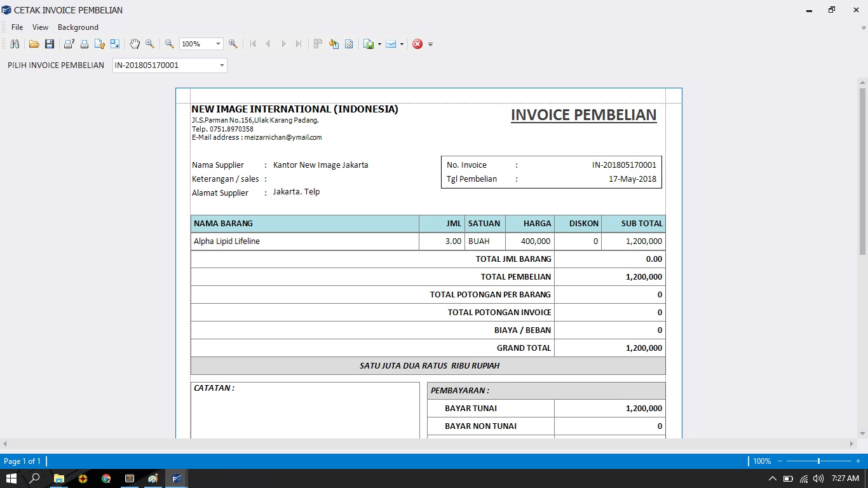The image size is (868, 488).
Task: Open the zoom percentage 100% dropdown
Action: click(219, 44)
